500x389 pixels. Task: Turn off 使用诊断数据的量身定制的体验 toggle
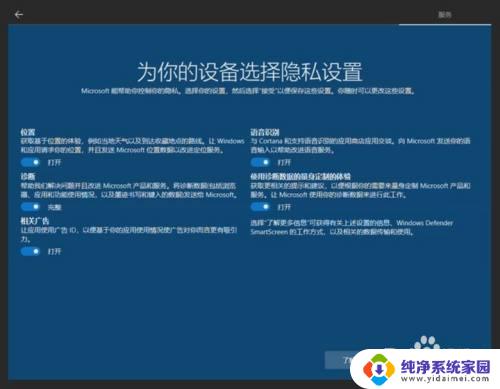(260, 207)
